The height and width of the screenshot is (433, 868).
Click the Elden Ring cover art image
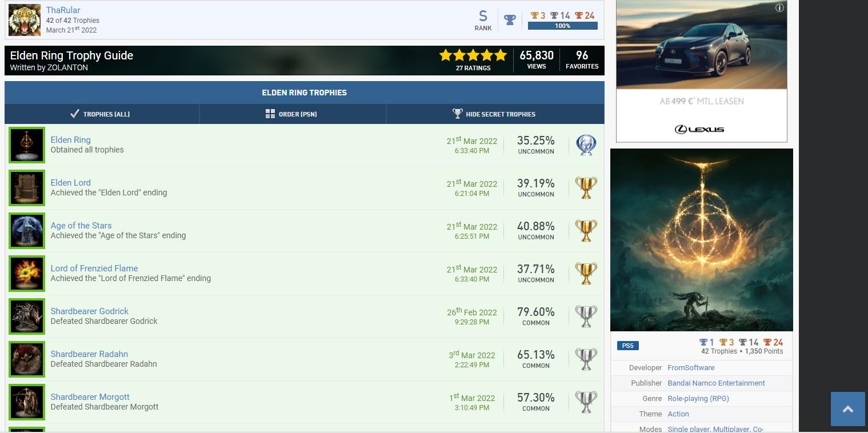(x=701, y=240)
